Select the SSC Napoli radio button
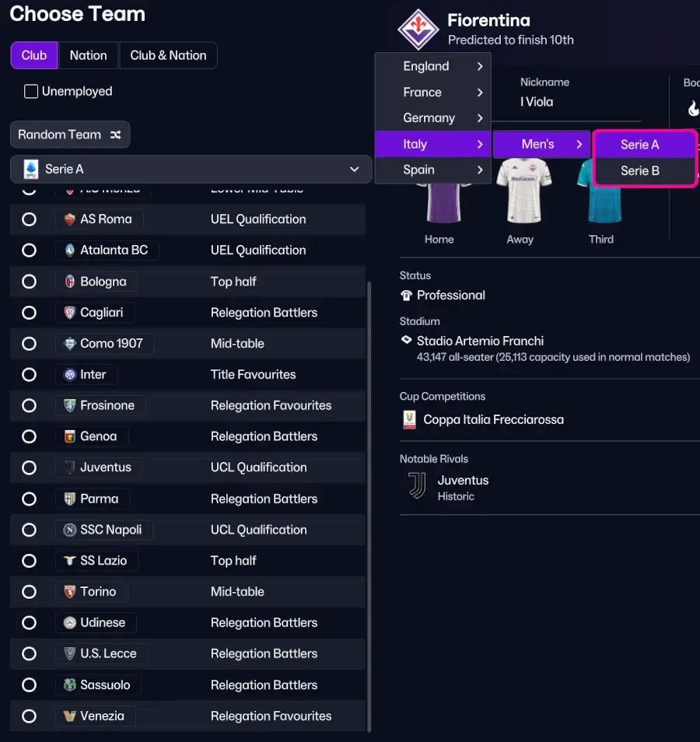 pos(30,530)
